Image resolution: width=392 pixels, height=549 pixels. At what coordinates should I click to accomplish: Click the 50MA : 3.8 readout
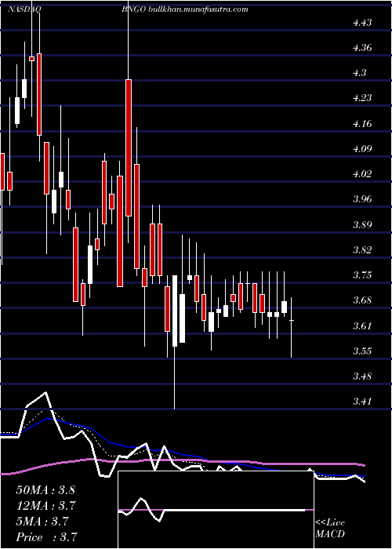(45, 490)
